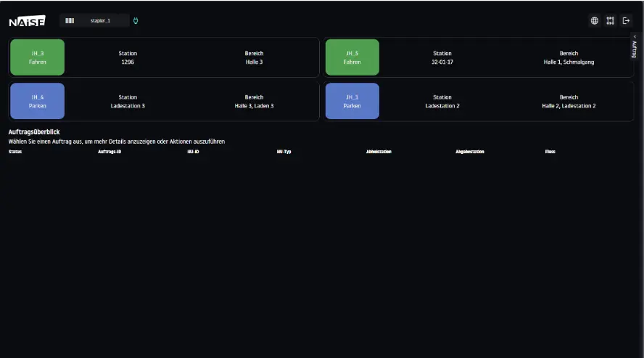Expand the Auftrag side panel

click(635, 49)
